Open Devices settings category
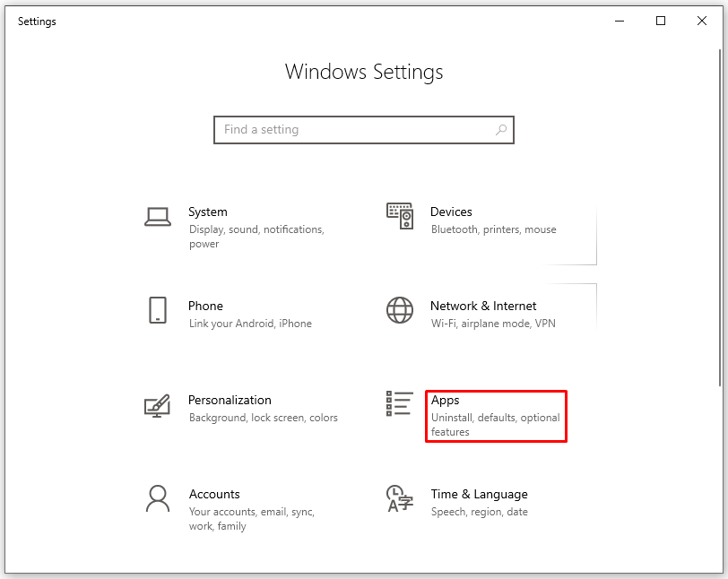Image resolution: width=728 pixels, height=579 pixels. [451, 212]
